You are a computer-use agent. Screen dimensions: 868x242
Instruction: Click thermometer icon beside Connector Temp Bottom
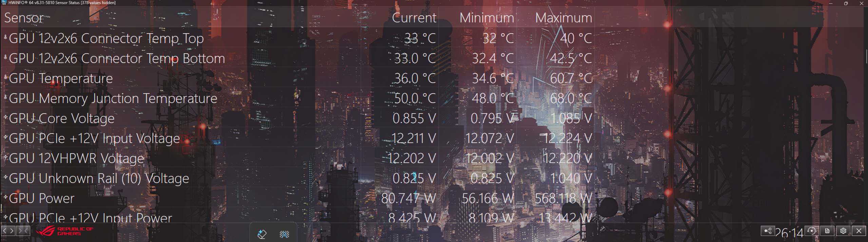click(x=5, y=57)
